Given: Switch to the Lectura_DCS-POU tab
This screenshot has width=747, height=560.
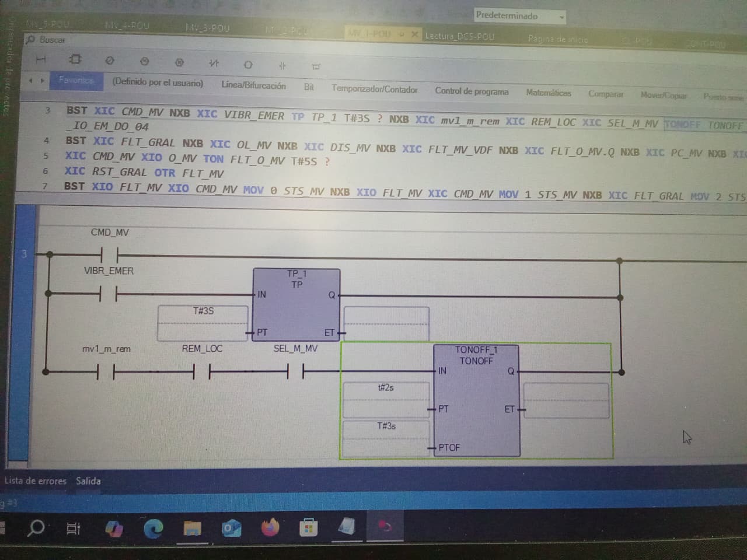Looking at the screenshot, I should tap(459, 36).
